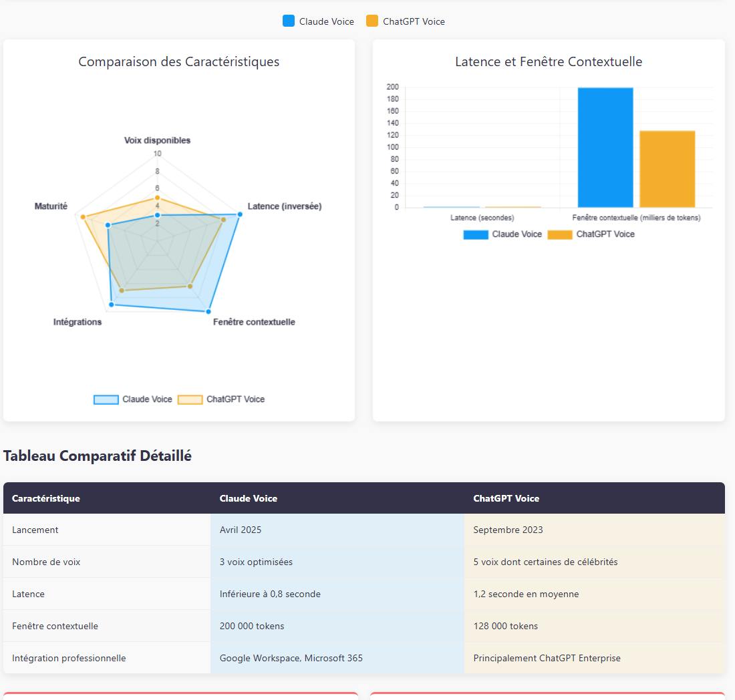Click the blue Claude Voice top legend swatch

click(x=288, y=21)
